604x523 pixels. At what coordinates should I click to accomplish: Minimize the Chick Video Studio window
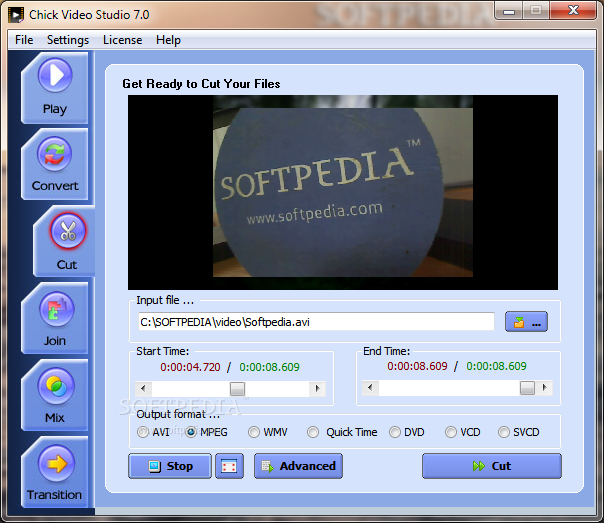(x=509, y=12)
